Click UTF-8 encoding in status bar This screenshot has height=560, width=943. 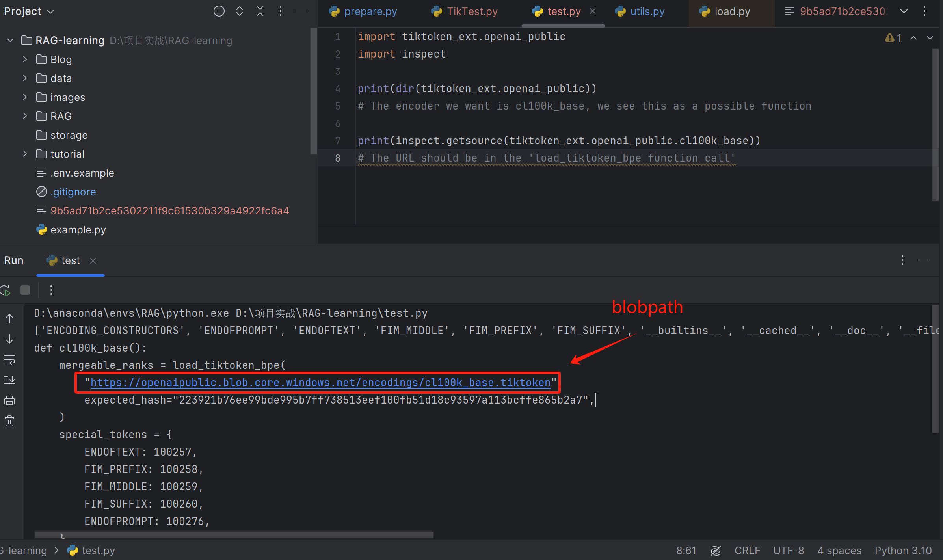click(789, 551)
